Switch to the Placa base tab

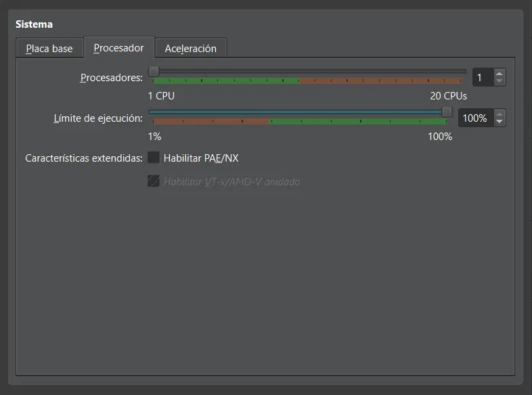49,49
